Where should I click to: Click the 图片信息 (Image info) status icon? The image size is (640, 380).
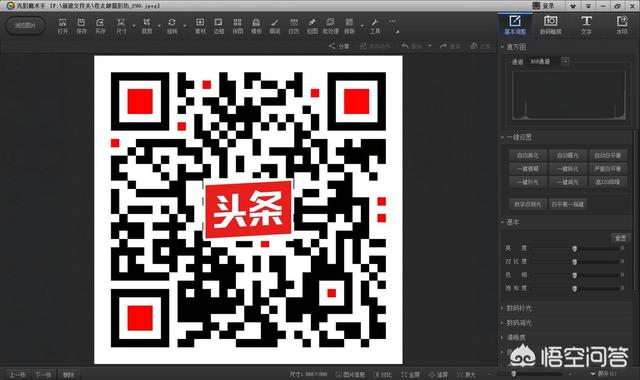click(350, 374)
